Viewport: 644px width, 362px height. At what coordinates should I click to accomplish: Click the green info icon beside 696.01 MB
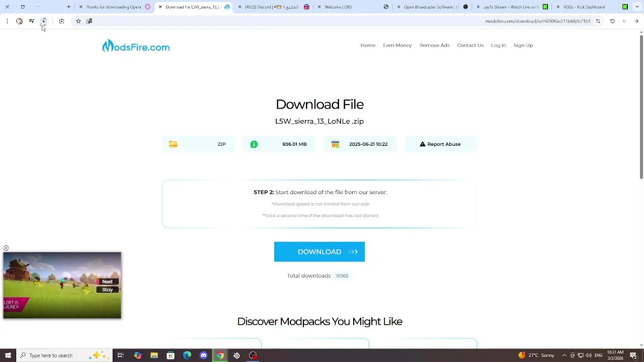254,144
